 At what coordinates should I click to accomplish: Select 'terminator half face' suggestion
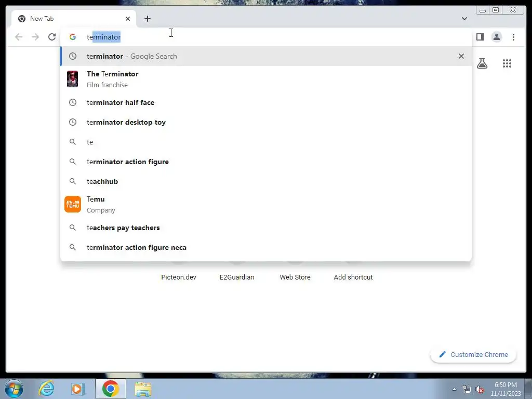tap(266, 102)
